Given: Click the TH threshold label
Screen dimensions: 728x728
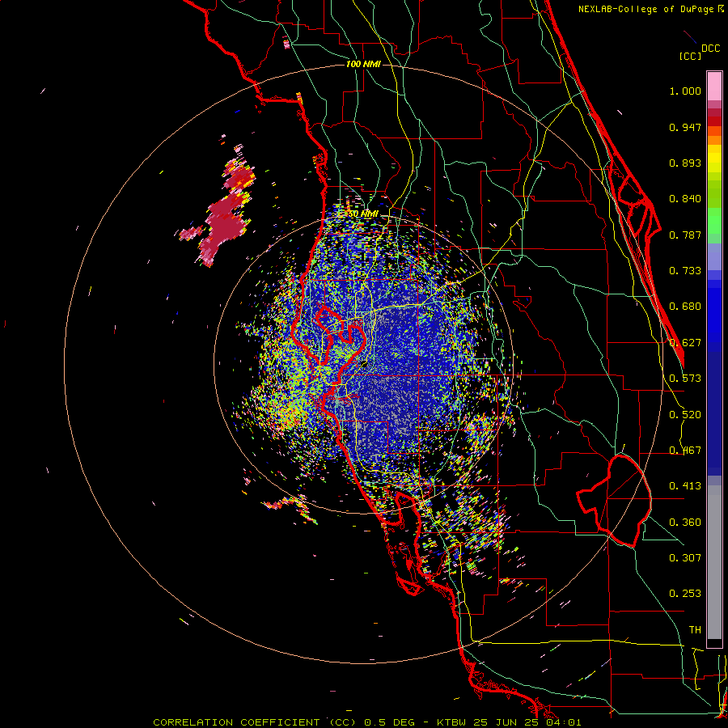Looking at the screenshot, I should [695, 630].
